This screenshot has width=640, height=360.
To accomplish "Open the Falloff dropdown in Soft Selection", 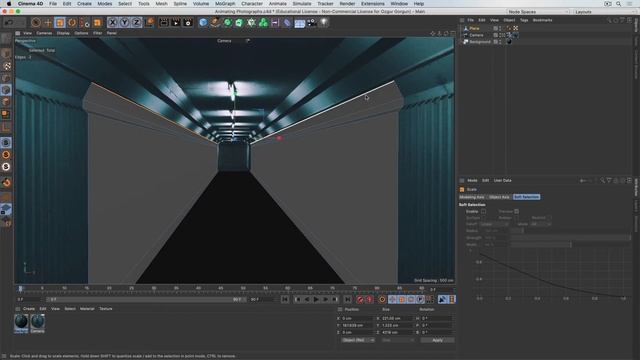I will [x=494, y=224].
